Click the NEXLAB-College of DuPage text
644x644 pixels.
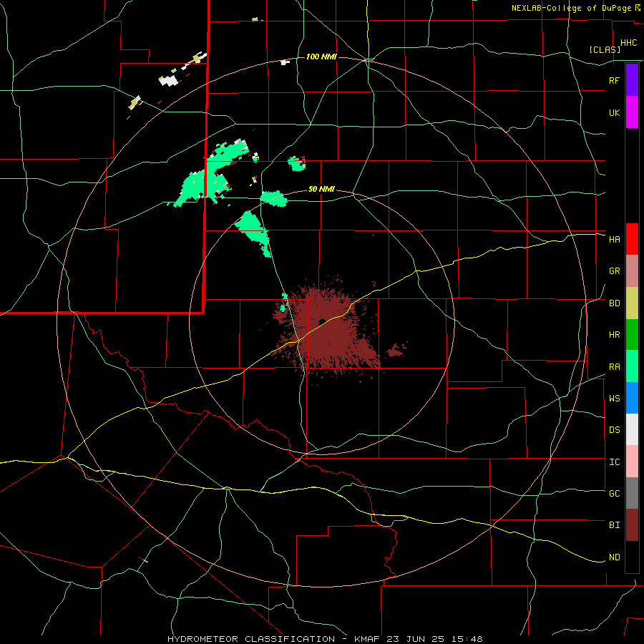point(571,8)
